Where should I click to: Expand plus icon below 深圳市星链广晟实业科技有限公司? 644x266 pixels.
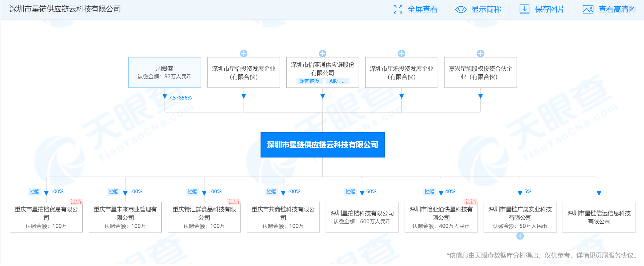point(520,236)
